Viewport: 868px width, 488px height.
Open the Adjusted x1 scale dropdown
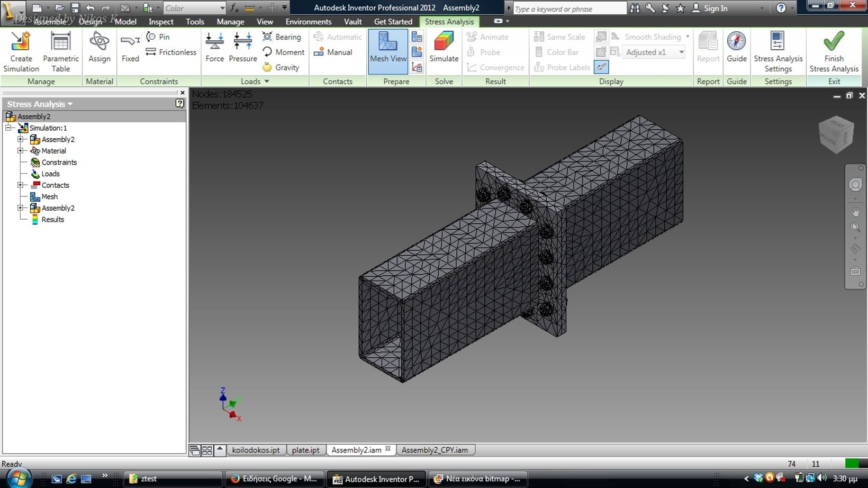click(x=681, y=52)
